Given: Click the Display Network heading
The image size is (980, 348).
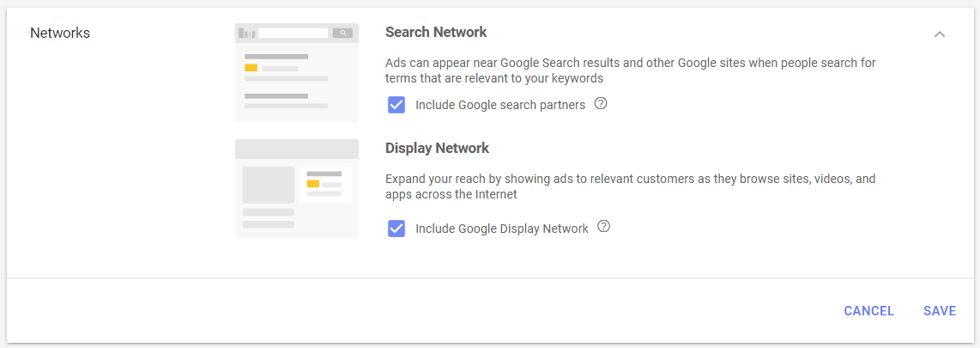Looking at the screenshot, I should 438,149.
